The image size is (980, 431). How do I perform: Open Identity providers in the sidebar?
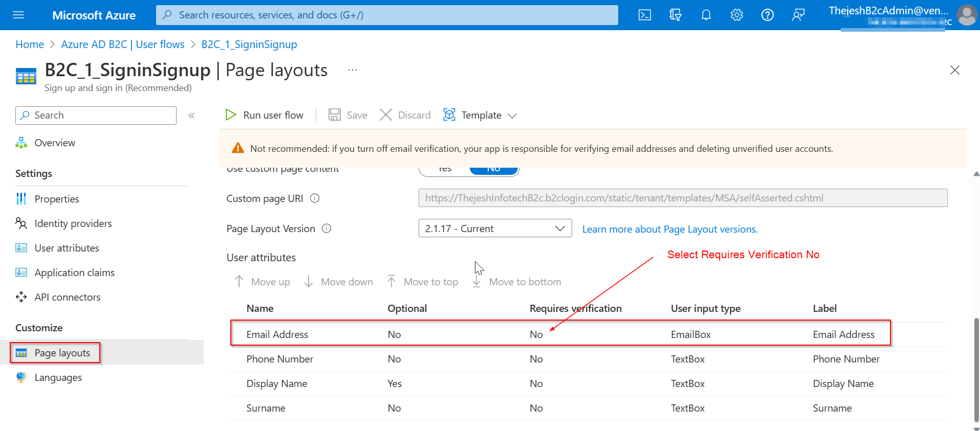tap(73, 223)
